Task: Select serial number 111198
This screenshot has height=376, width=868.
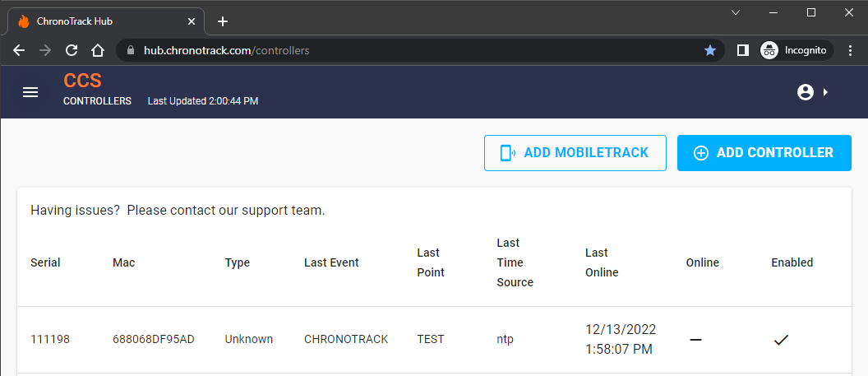Action: [50, 339]
